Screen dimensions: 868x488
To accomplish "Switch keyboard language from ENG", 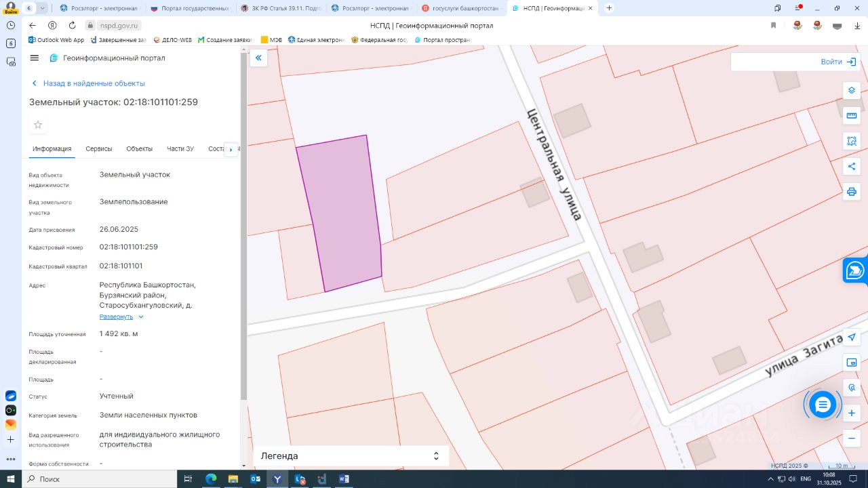I will tap(806, 479).
